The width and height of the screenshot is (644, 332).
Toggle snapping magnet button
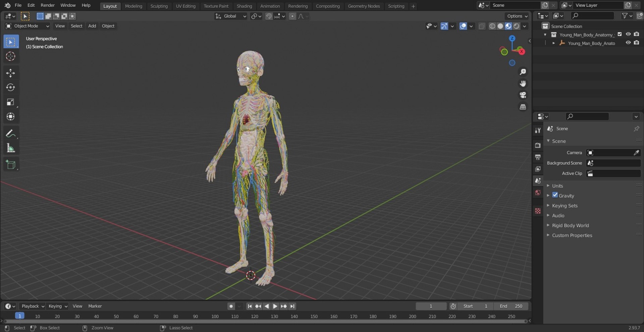(269, 16)
